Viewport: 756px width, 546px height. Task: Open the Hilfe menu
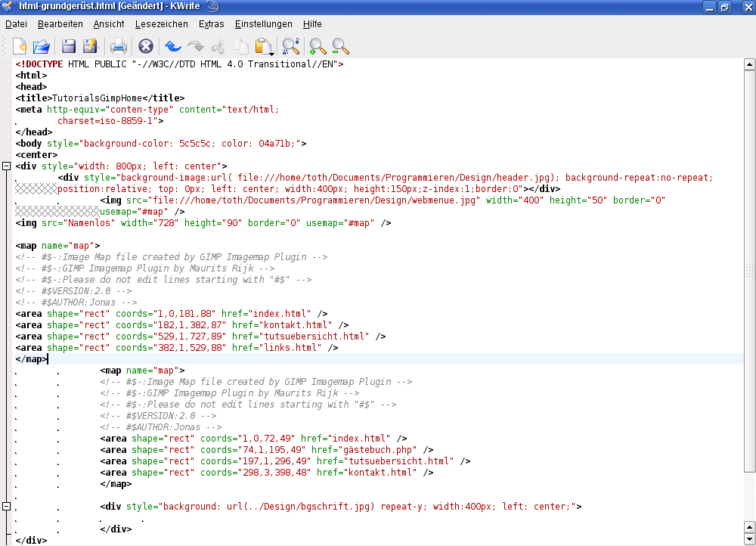pyautogui.click(x=312, y=24)
